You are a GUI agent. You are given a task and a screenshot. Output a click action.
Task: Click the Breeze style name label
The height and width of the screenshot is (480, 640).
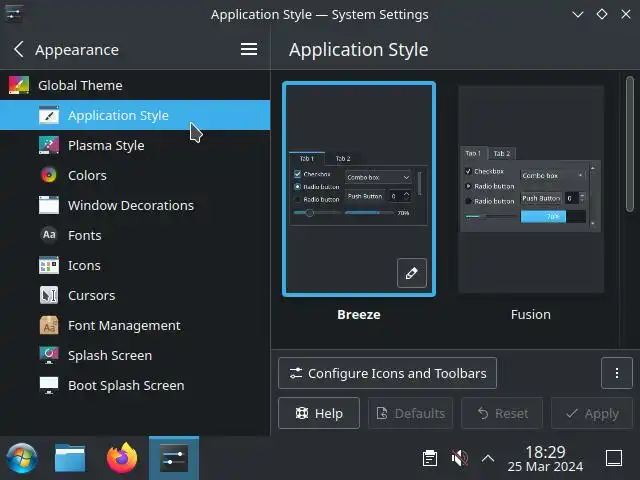tap(359, 314)
